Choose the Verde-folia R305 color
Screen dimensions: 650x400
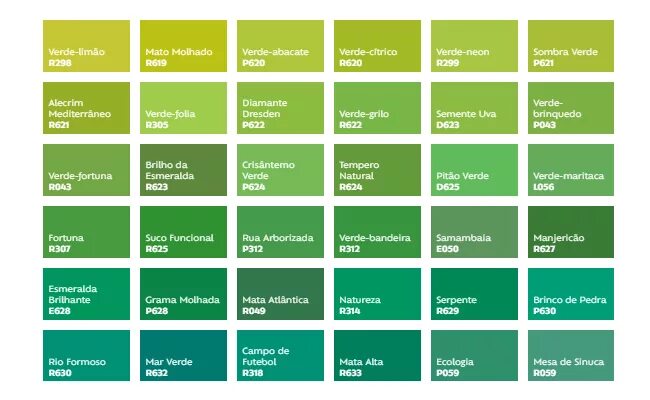183,108
